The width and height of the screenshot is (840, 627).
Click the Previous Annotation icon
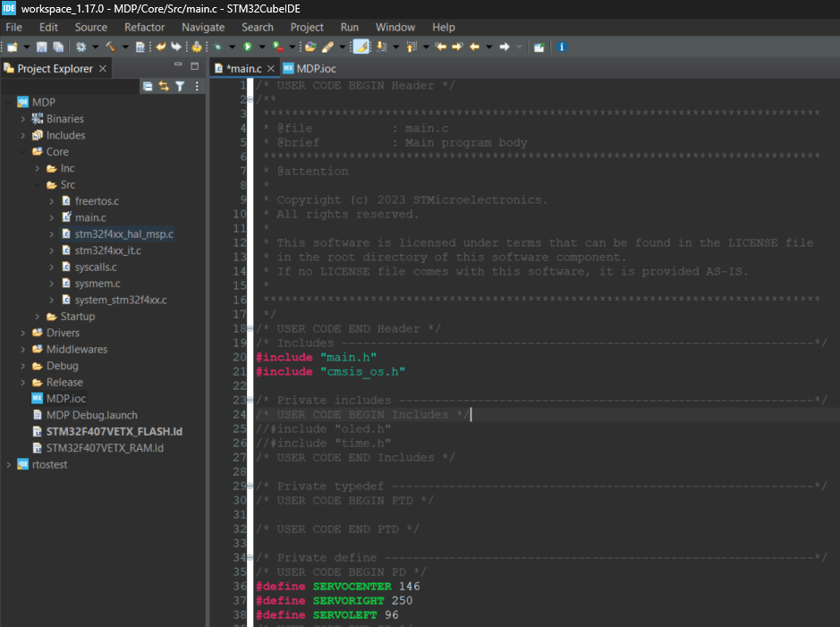pos(412,47)
